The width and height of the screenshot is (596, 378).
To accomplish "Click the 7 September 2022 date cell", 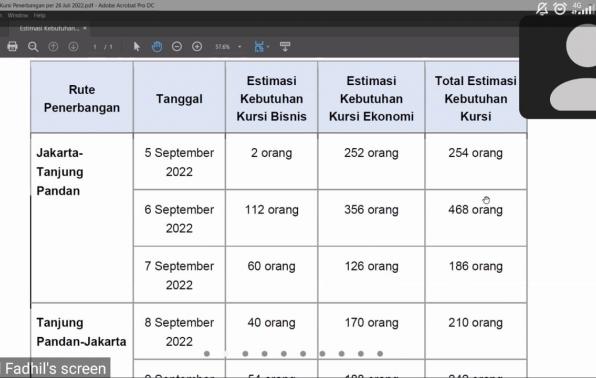I will (179, 275).
